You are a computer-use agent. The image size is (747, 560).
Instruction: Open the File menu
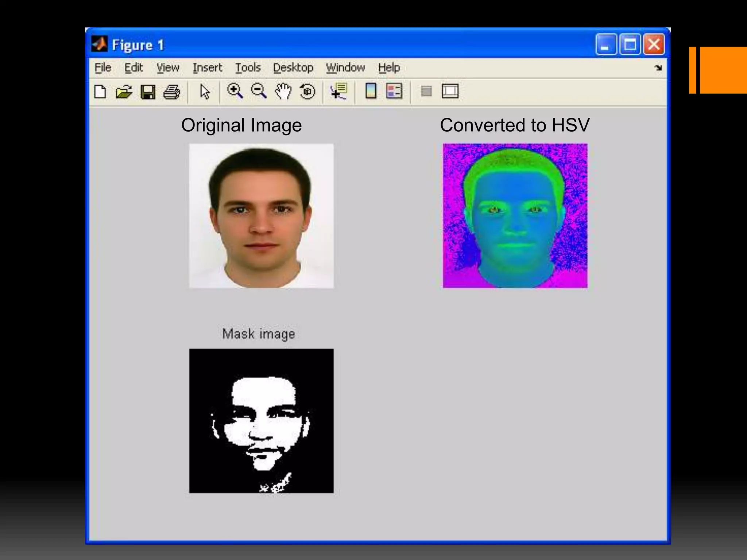(103, 68)
